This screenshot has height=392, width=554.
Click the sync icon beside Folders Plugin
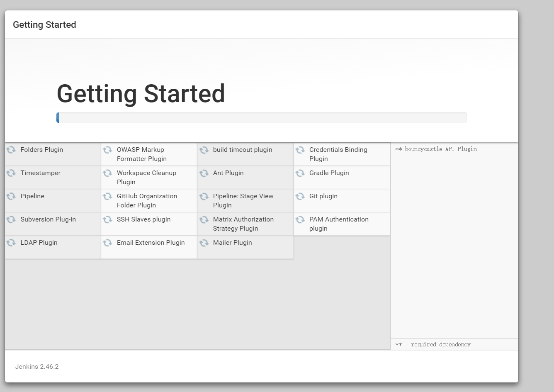pyautogui.click(x=11, y=150)
